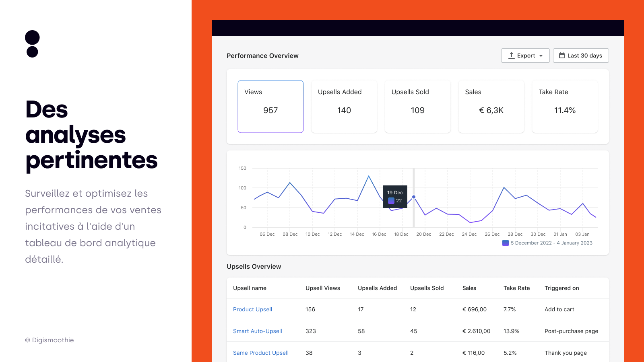Click the © Digismoothie footer text
644x362 pixels.
pos(50,340)
